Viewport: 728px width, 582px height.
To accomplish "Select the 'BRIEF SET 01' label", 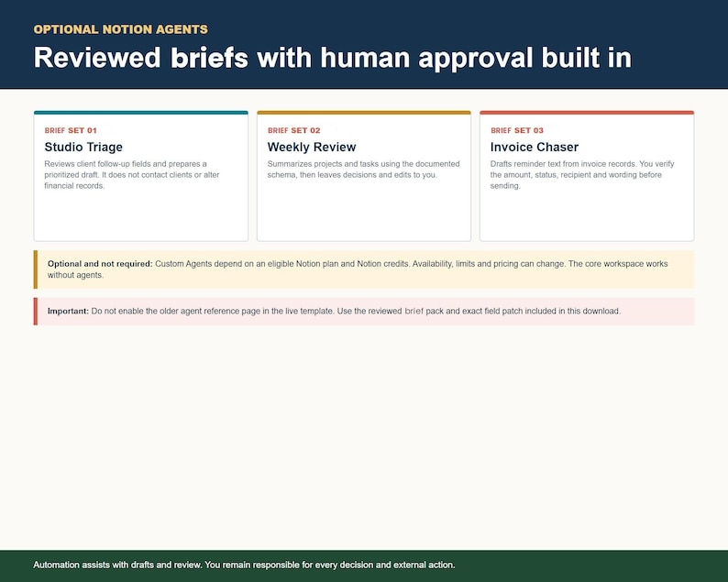I will (71, 130).
